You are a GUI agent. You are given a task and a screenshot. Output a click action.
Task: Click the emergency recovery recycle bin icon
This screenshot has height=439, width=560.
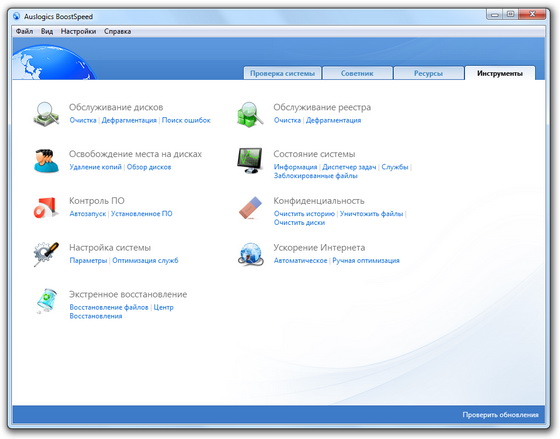point(46,301)
